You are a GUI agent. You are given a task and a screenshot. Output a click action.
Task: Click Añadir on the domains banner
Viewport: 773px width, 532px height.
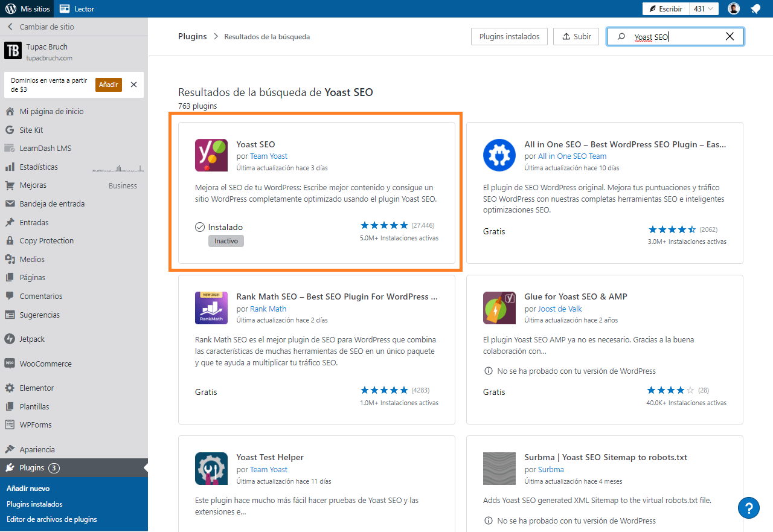coord(108,85)
